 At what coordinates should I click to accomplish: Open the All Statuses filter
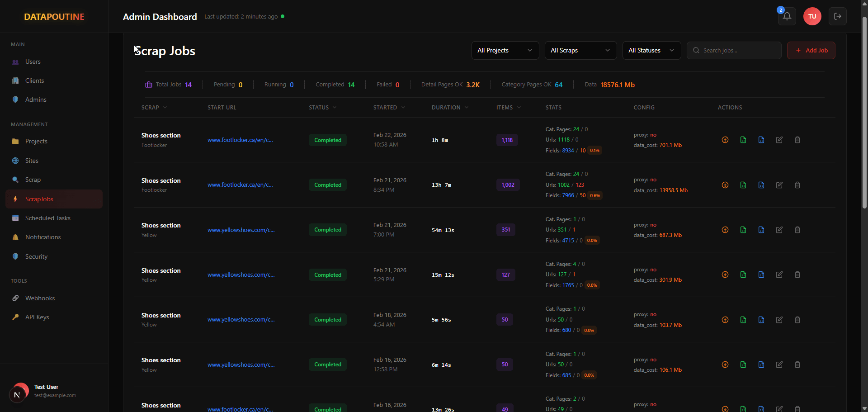651,50
